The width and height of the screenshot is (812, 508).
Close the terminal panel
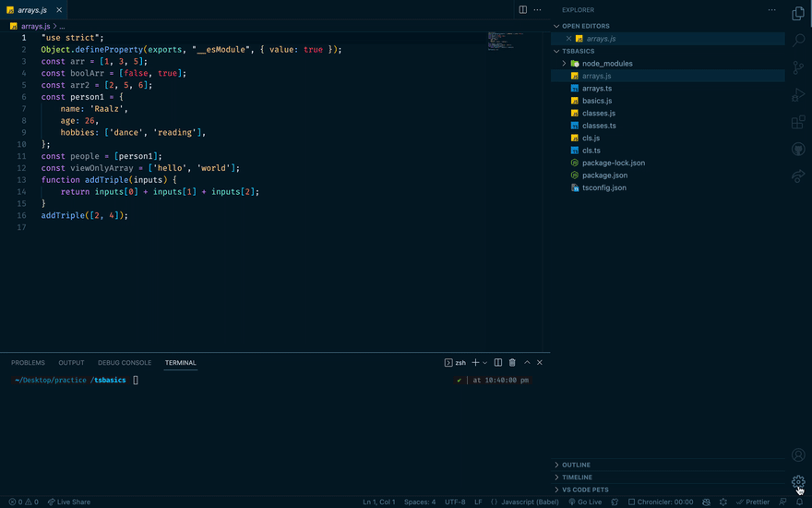pos(540,362)
